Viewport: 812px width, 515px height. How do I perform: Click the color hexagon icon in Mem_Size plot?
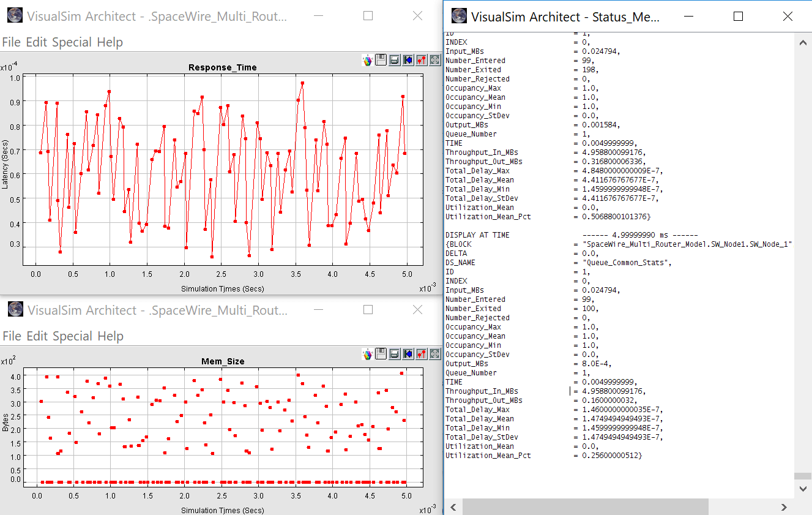pos(367,354)
